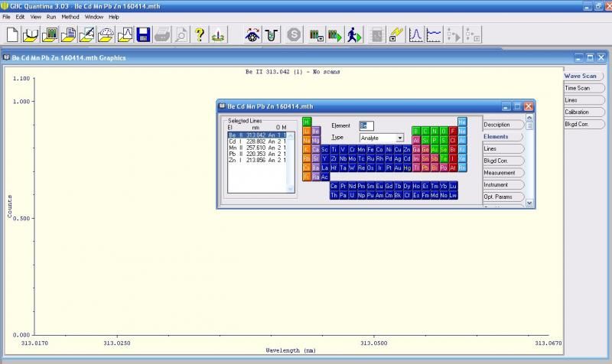Open the Method menu

click(70, 17)
